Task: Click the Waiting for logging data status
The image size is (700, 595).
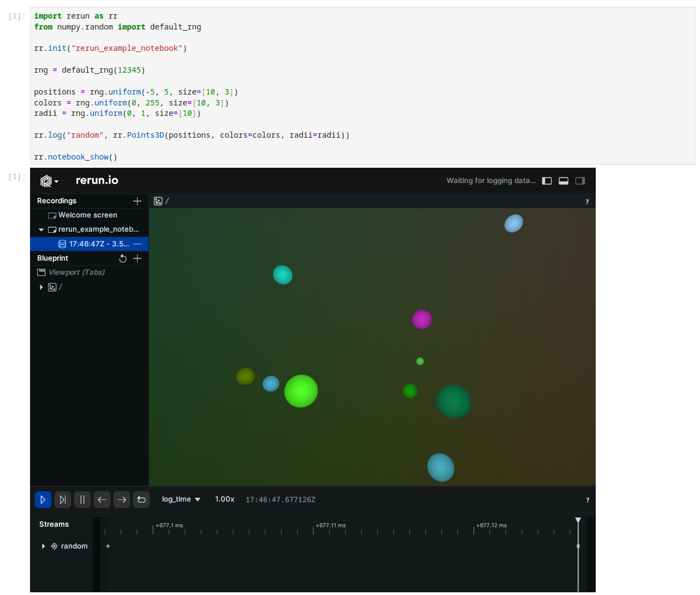Action: [491, 181]
